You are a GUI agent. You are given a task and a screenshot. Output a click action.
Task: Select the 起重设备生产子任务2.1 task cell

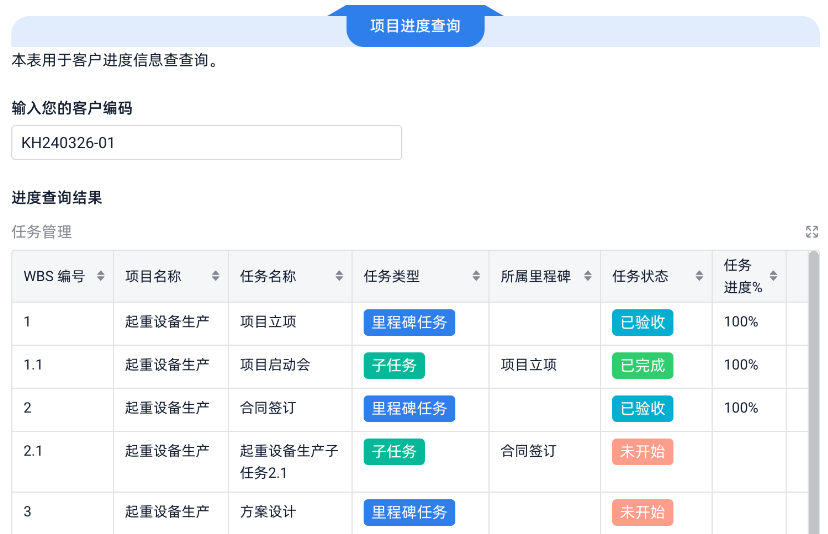coord(289,461)
